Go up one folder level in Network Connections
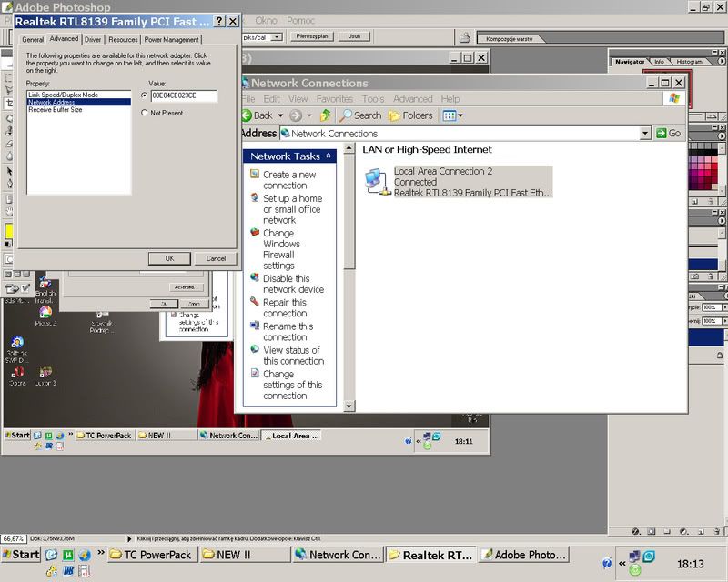728x582 pixels. click(326, 115)
